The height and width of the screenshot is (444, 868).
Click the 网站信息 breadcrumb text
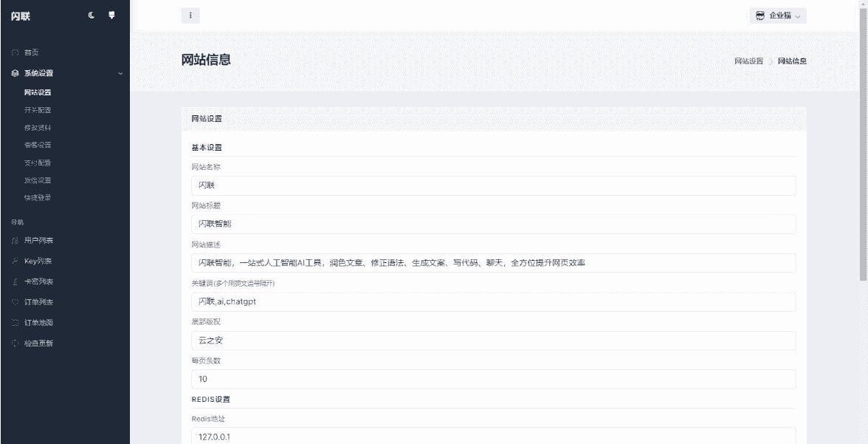(x=792, y=61)
